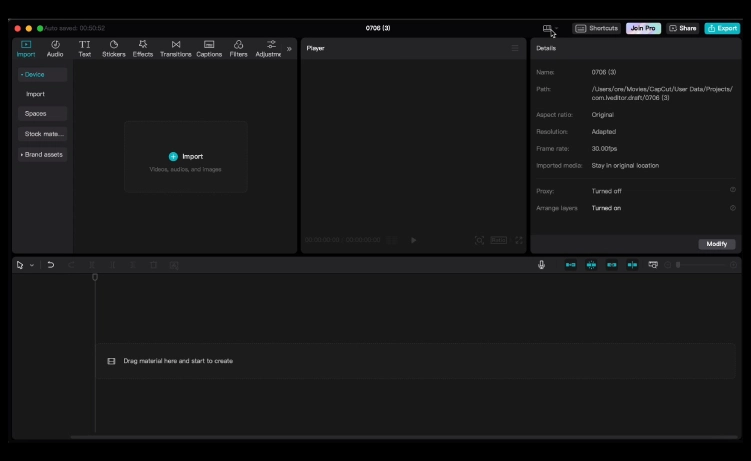Switch to the Text tab
The width and height of the screenshot is (751, 461).
click(85, 48)
